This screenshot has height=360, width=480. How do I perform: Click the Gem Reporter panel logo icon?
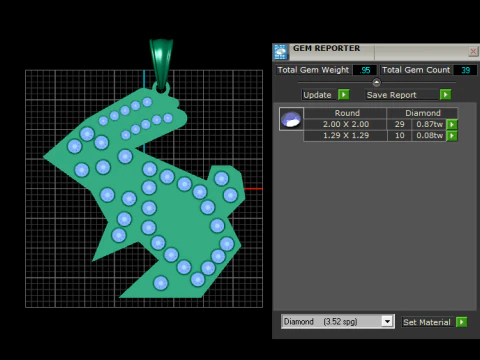(280, 52)
